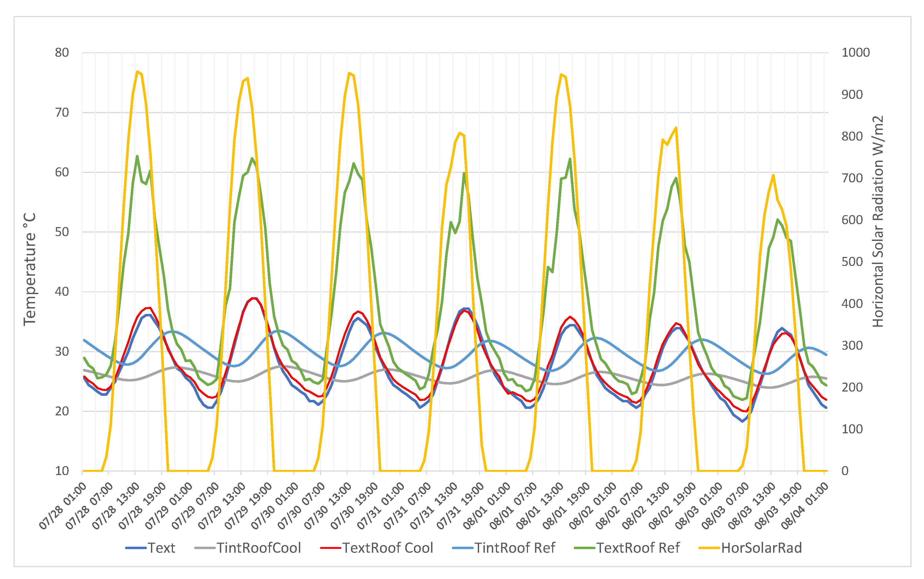Image resolution: width=924 pixels, height=579 pixels.
Task: Click the dark blue Text legend swatch
Action: pos(136,548)
